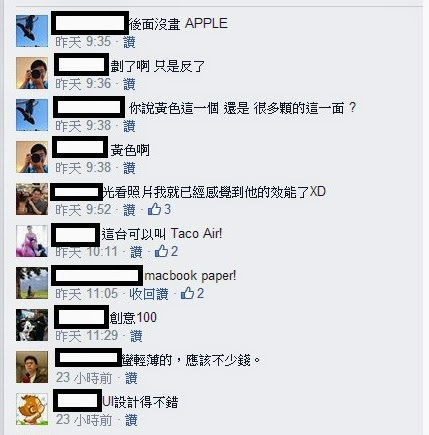The width and height of the screenshot is (429, 435).
Task: Open the 昨天 11:05 timestamp link
Action: click(87, 294)
